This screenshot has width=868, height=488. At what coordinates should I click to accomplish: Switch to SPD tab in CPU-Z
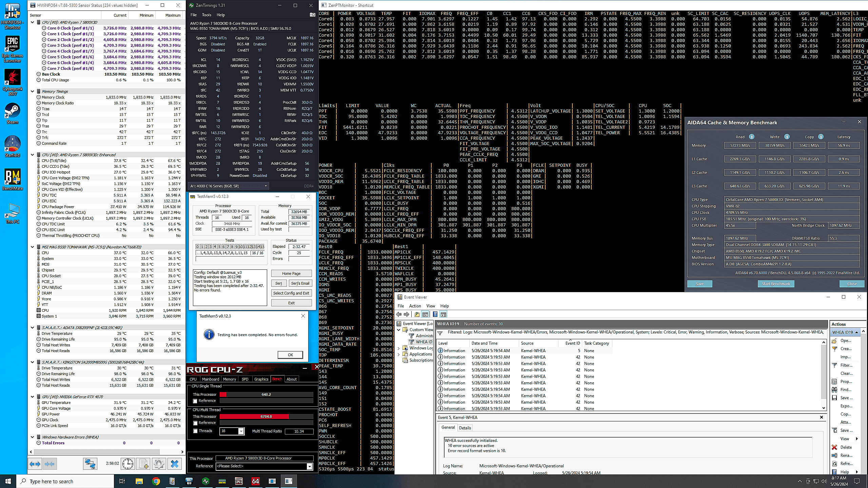[x=245, y=379]
